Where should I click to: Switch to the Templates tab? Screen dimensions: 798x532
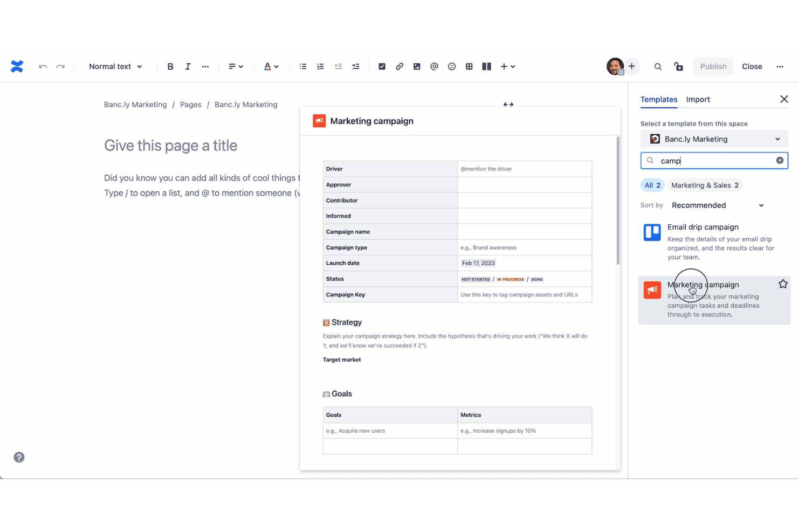(659, 99)
